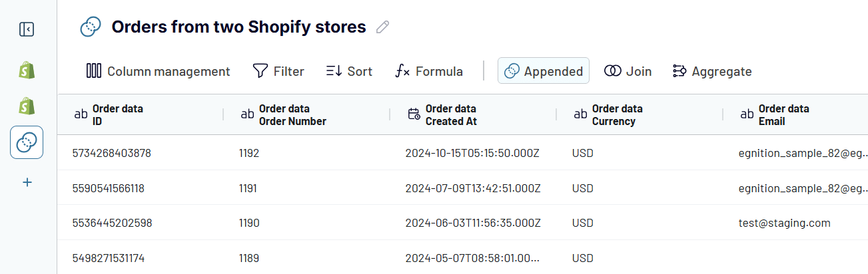The height and width of the screenshot is (274, 868).
Task: Open the Filter options
Action: click(278, 71)
